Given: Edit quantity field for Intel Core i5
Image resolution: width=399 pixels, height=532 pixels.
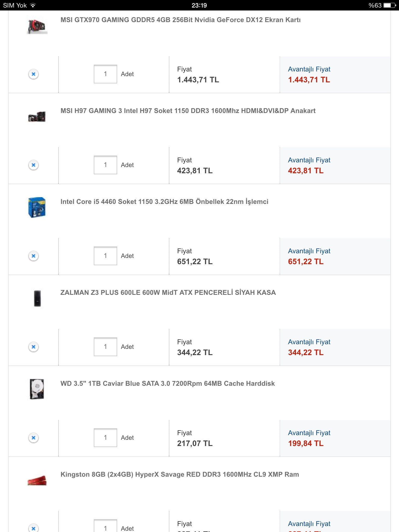Looking at the screenshot, I should coord(105,256).
